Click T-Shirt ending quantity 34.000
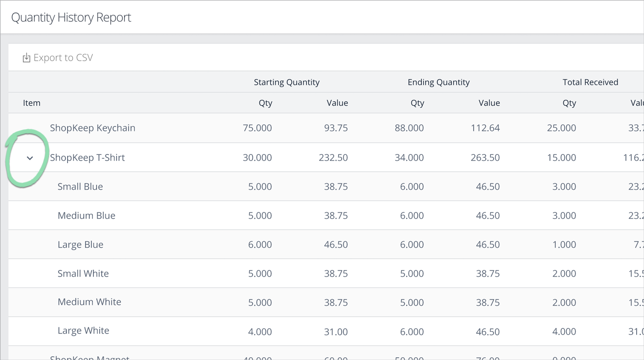 point(409,158)
